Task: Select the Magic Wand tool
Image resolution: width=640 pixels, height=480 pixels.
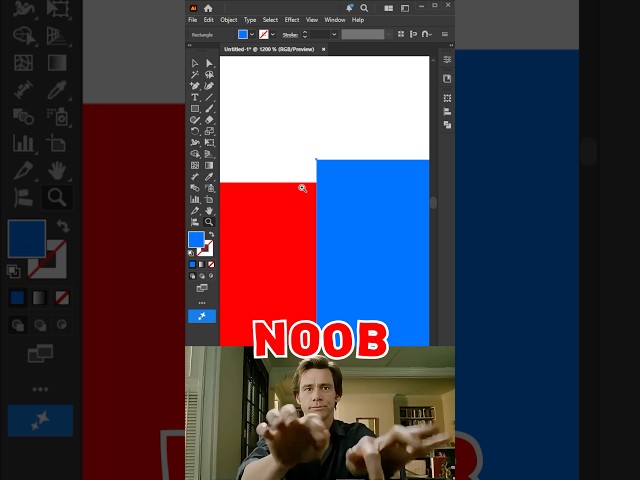Action: click(195, 75)
